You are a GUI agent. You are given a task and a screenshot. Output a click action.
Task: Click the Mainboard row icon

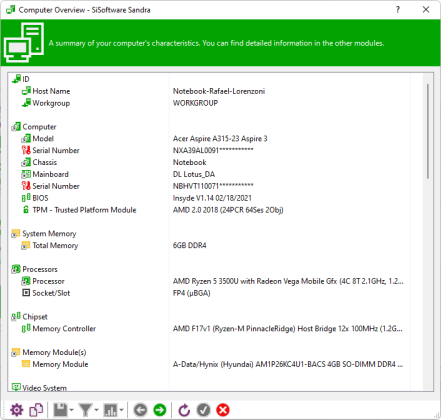[x=26, y=174]
